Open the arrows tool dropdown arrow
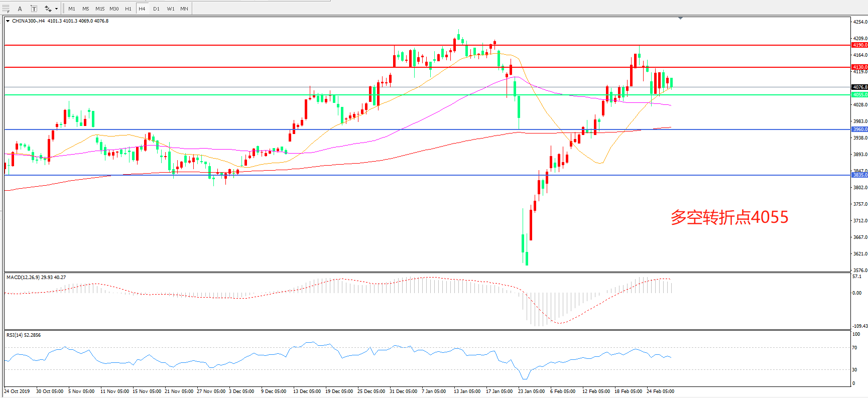 [x=56, y=9]
